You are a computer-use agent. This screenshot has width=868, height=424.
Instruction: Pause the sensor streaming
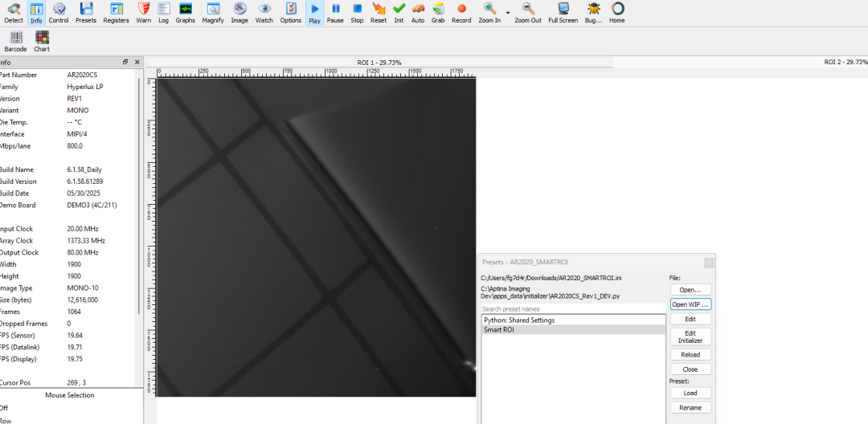pos(335,13)
